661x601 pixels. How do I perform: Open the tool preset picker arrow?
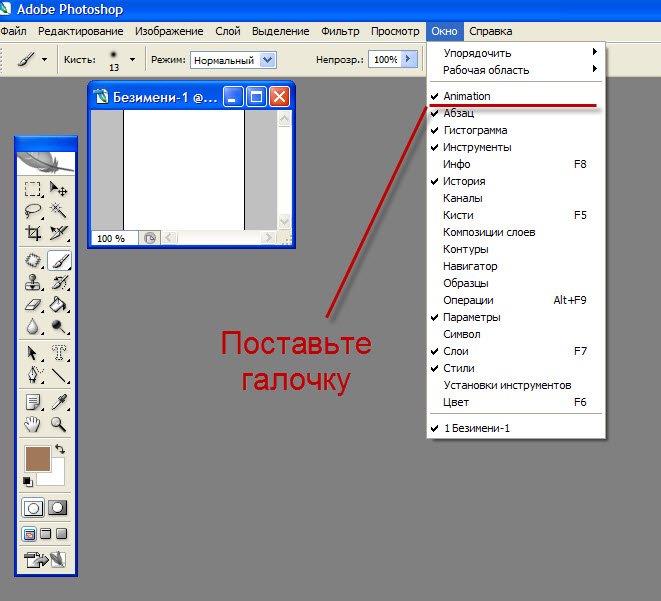[x=44, y=60]
